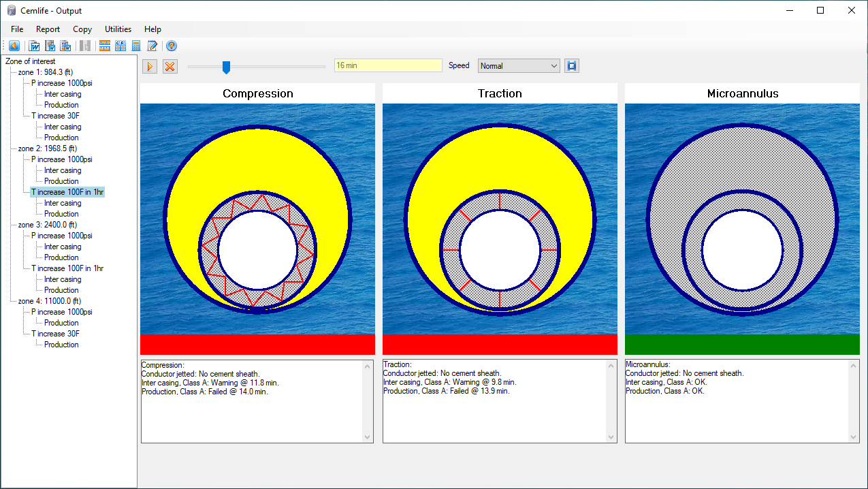Viewport: 868px width, 489px height.
Task: Open the ruler unit settings icon
Action: [x=105, y=46]
